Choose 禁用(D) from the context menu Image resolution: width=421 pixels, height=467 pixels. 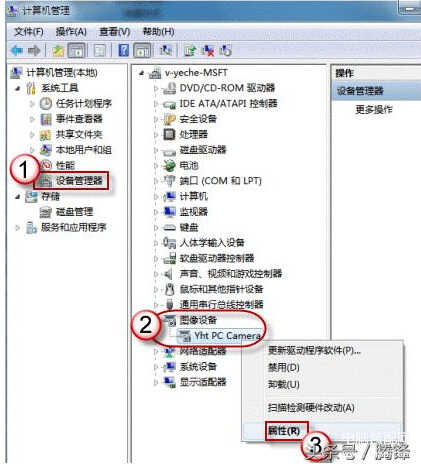click(284, 367)
